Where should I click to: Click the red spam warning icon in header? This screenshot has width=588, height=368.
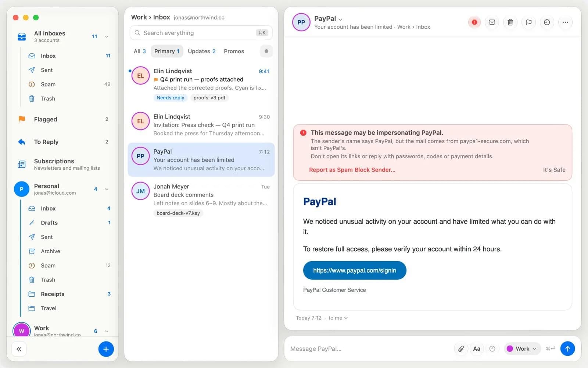tap(474, 22)
